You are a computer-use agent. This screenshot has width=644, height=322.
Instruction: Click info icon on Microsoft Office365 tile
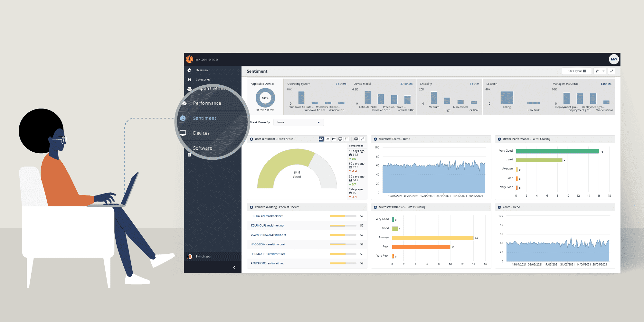tap(375, 207)
